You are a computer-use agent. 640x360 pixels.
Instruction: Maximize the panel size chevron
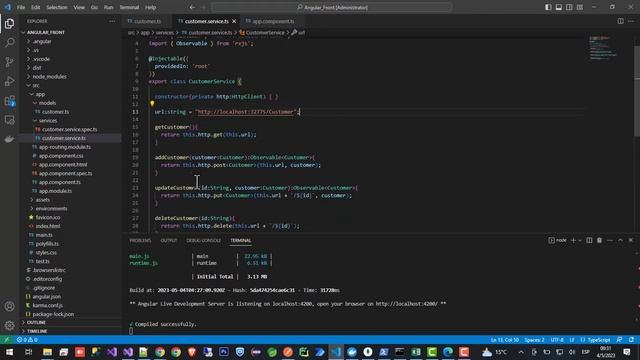[620, 240]
